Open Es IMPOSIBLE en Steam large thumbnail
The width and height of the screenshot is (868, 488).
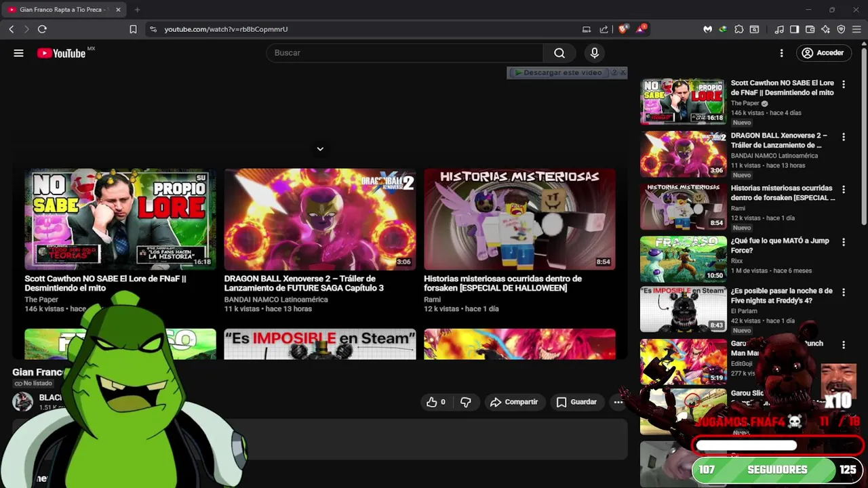(320, 344)
